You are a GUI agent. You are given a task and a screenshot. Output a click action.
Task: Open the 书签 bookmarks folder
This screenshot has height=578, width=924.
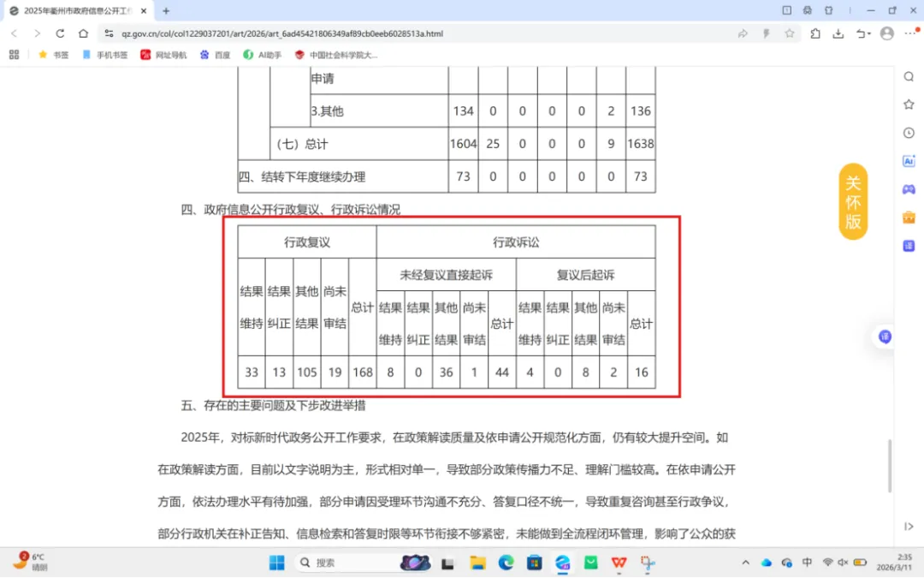[53, 55]
